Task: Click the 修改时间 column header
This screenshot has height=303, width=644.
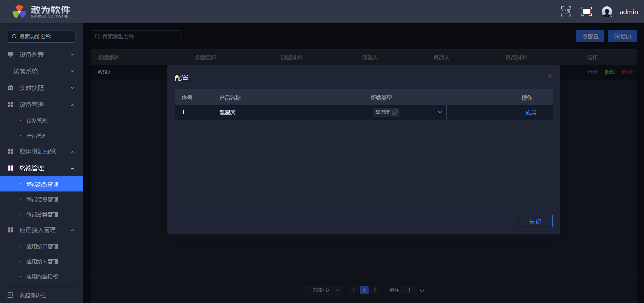Action: (516, 58)
